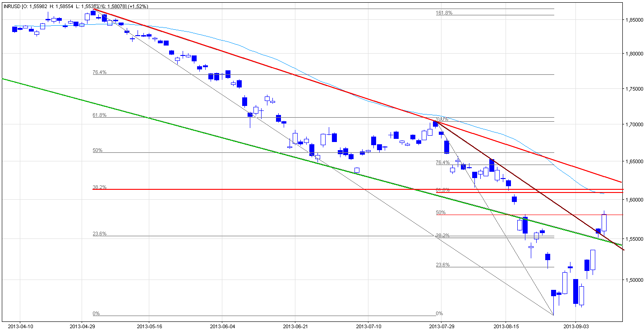Click the 2013-05-16 date label
The width and height of the screenshot is (644, 330).
click(149, 325)
